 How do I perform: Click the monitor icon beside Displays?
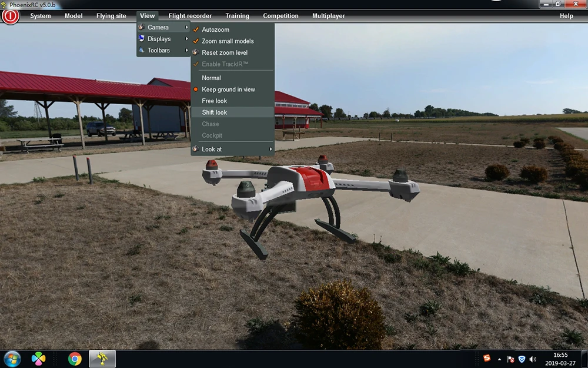click(x=141, y=38)
